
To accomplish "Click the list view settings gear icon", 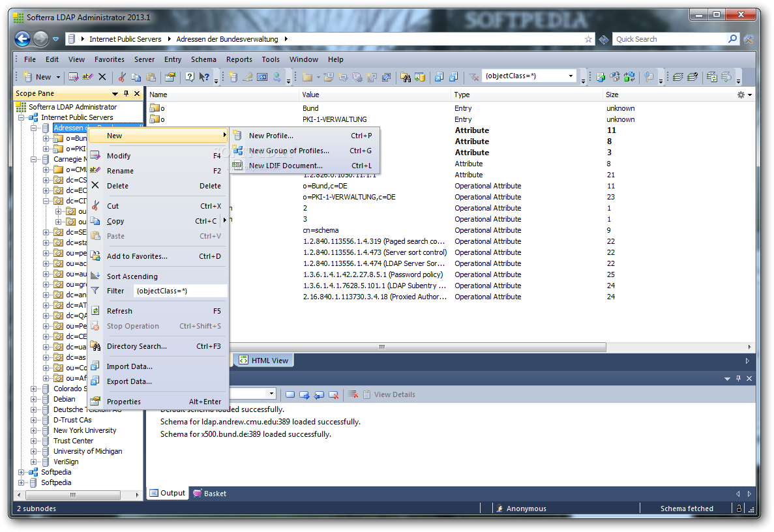I will coord(741,95).
